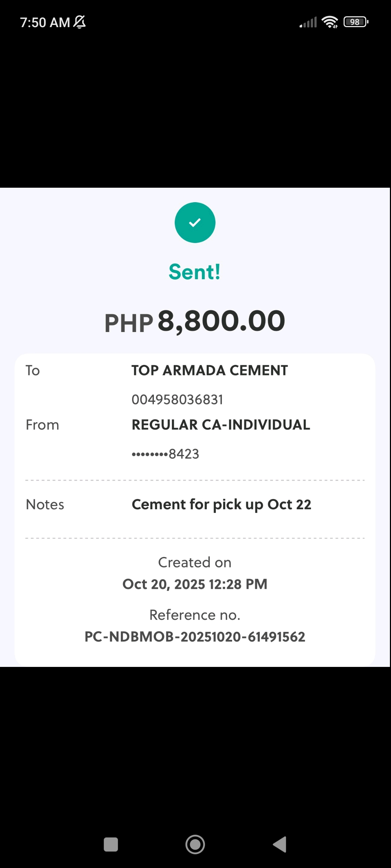Tap the recent apps square button

click(x=111, y=844)
